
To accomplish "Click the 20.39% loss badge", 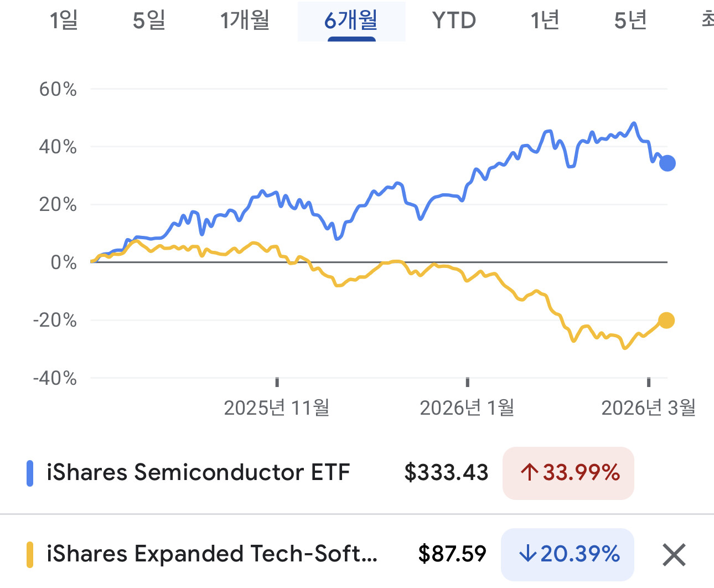I will pyautogui.click(x=568, y=554).
